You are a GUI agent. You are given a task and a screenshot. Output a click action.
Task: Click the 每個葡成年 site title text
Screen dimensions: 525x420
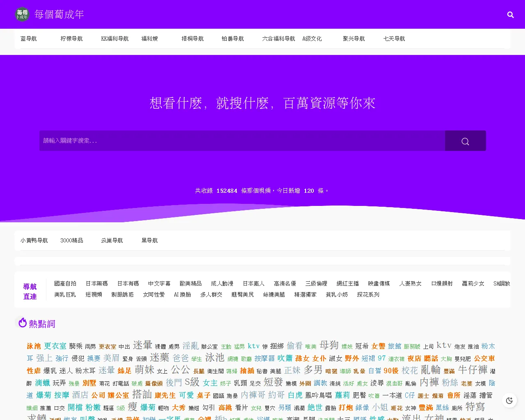[x=59, y=14]
